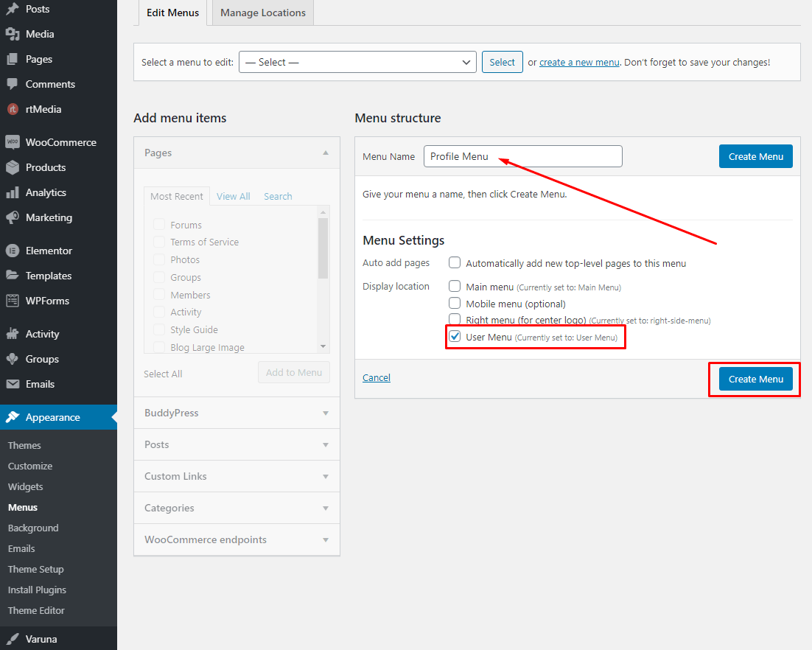This screenshot has width=812, height=650.
Task: Click the Varuna icon in sidebar
Action: (13, 639)
